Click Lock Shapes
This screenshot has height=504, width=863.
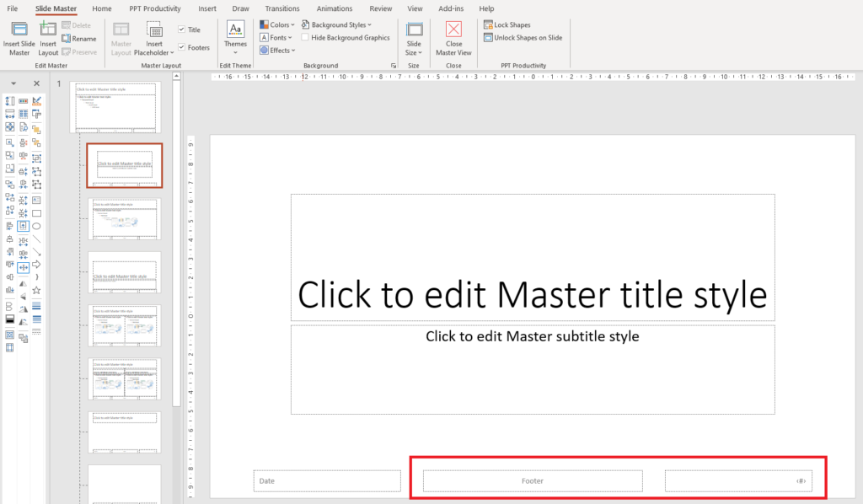[507, 24]
